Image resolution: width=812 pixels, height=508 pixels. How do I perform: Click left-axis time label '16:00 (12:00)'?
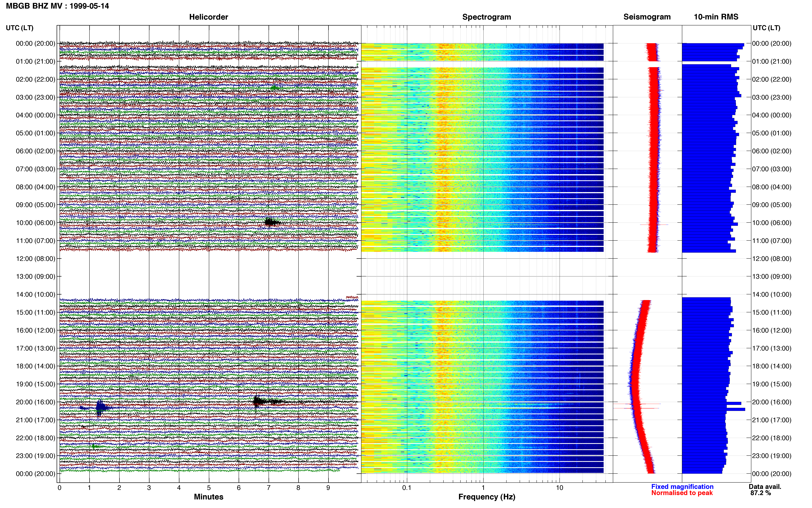coord(36,330)
